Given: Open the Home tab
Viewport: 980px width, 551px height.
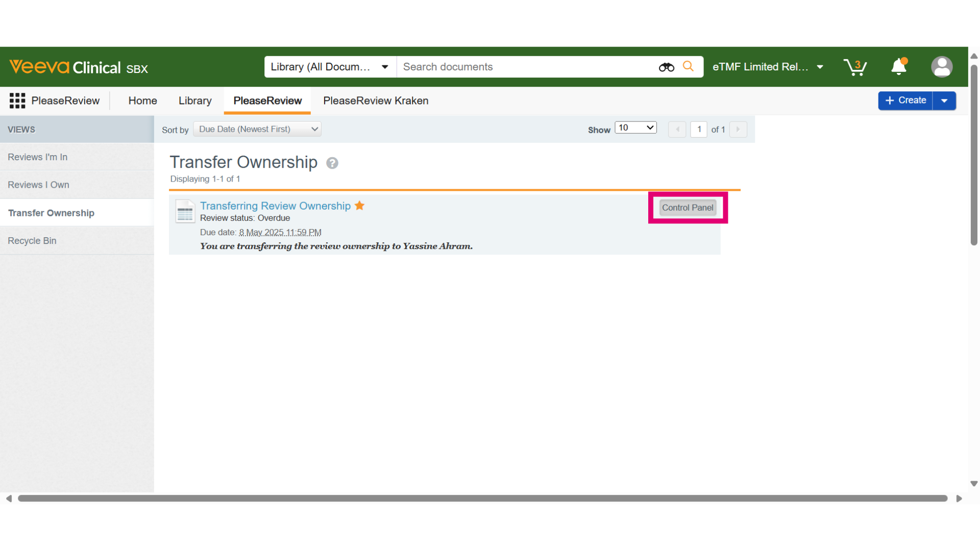Looking at the screenshot, I should coord(143,101).
